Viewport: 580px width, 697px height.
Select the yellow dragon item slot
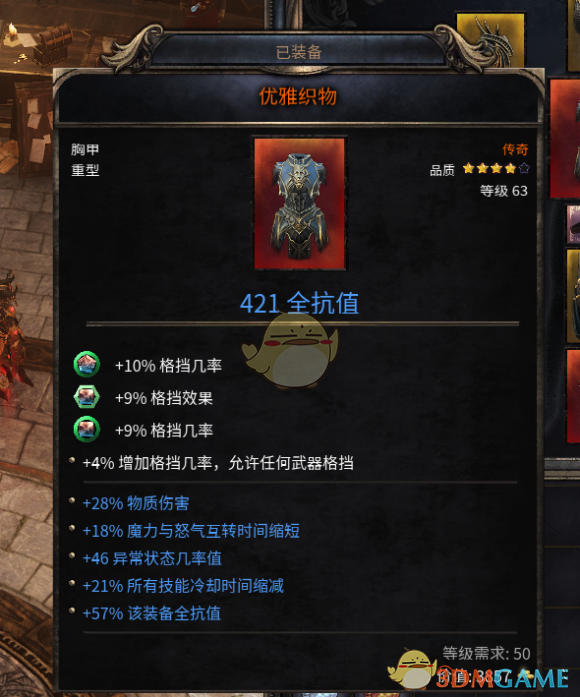(x=490, y=40)
